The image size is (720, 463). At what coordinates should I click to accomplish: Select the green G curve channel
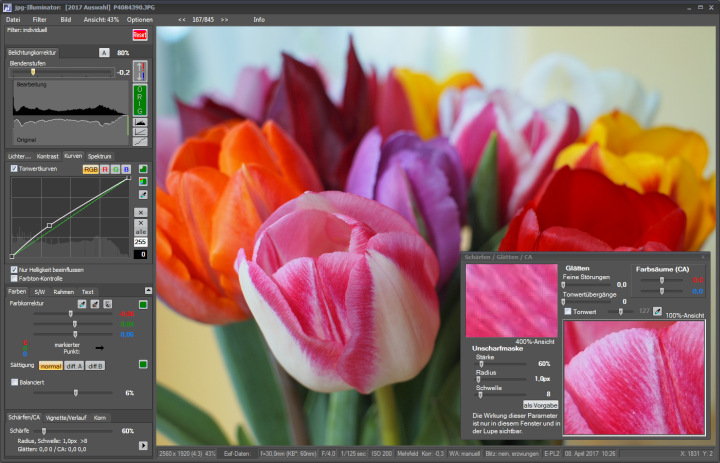pos(115,169)
